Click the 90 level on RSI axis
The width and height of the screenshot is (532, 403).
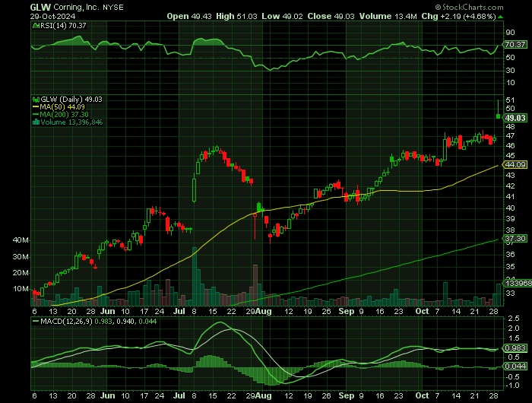tap(510, 33)
